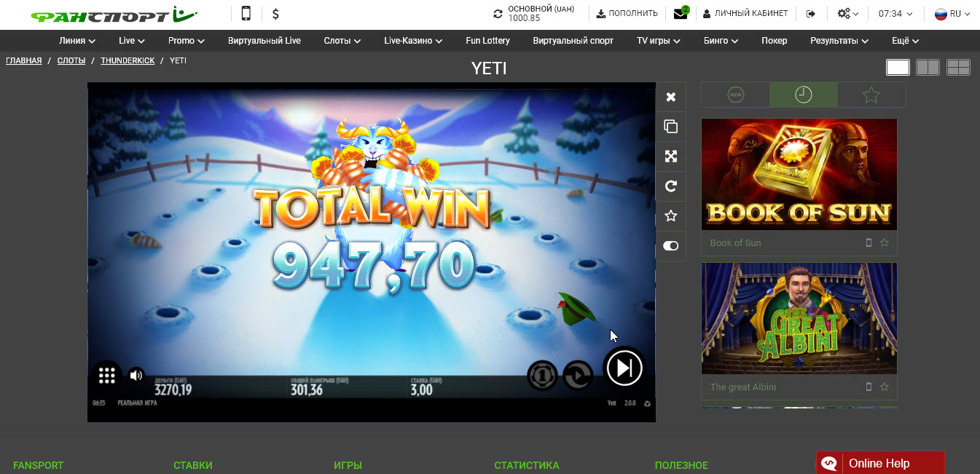The width and height of the screenshot is (980, 474).
Task: Open game in separate window icon
Action: (x=671, y=127)
